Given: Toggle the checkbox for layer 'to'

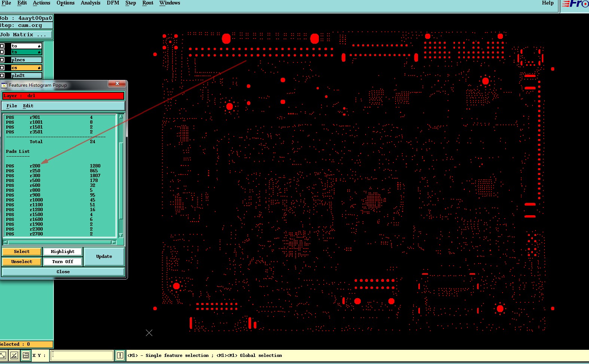Looking at the screenshot, I should [x=2, y=46].
